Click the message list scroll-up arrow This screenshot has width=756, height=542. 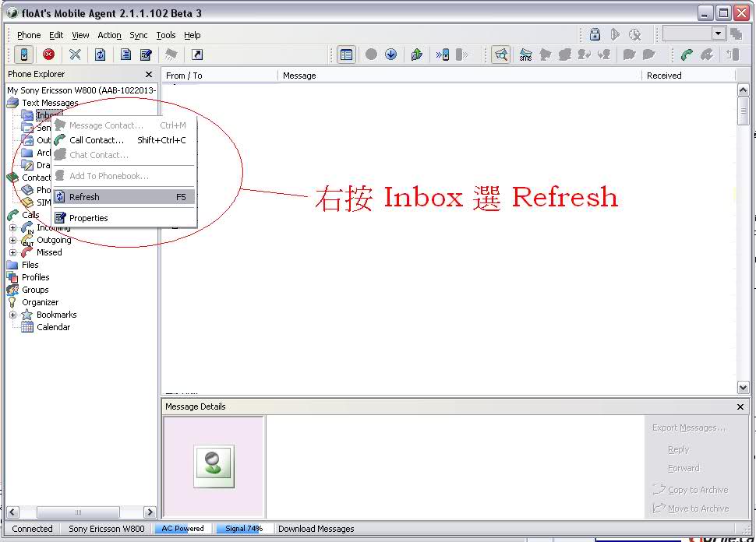743,90
